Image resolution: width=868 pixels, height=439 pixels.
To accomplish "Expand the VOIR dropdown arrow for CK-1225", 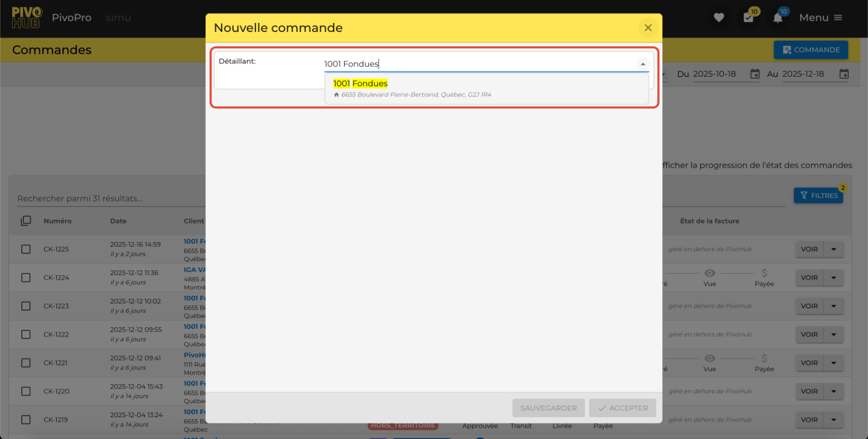I will tap(834, 249).
